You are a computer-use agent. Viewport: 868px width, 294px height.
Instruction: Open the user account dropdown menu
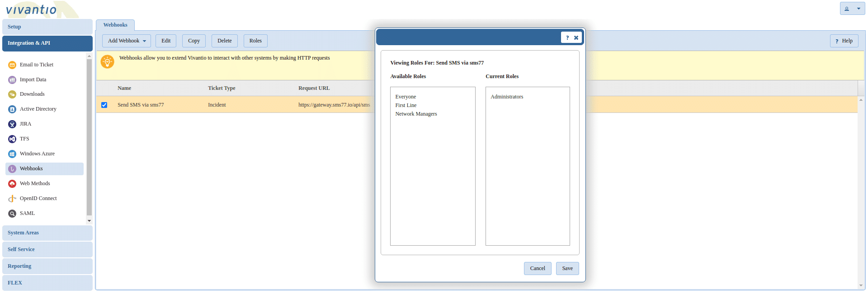[x=852, y=9]
